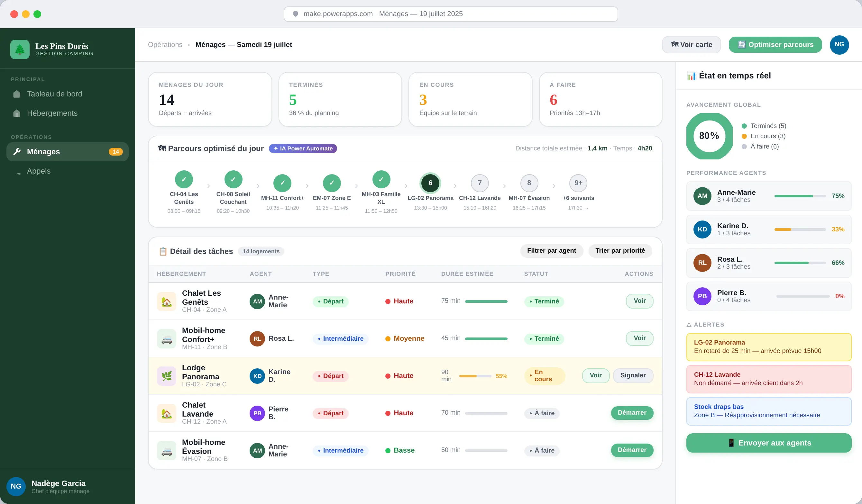Viewport: 862px width, 504px height.
Task: Expand the 9+ remaining stops marker
Action: coord(578,183)
